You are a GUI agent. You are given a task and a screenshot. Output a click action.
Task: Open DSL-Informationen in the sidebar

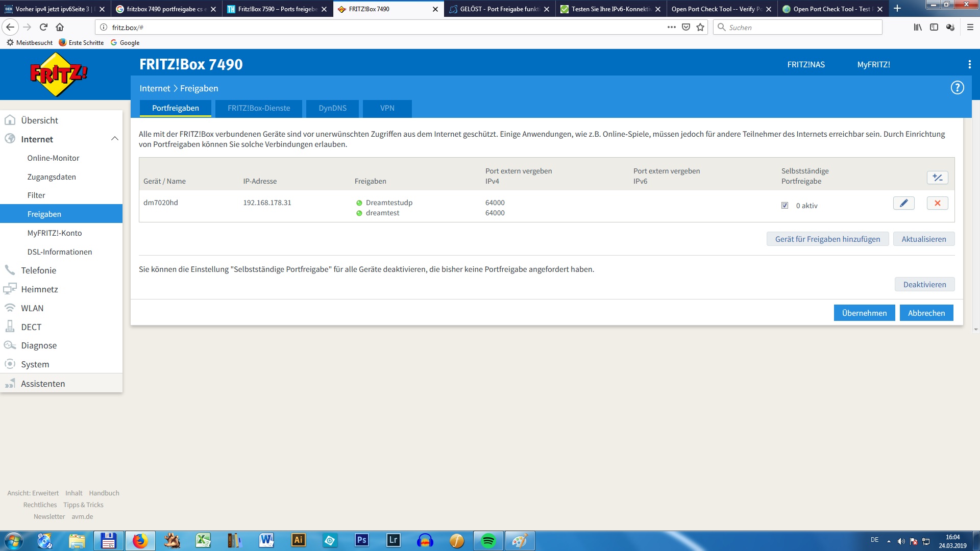point(60,252)
